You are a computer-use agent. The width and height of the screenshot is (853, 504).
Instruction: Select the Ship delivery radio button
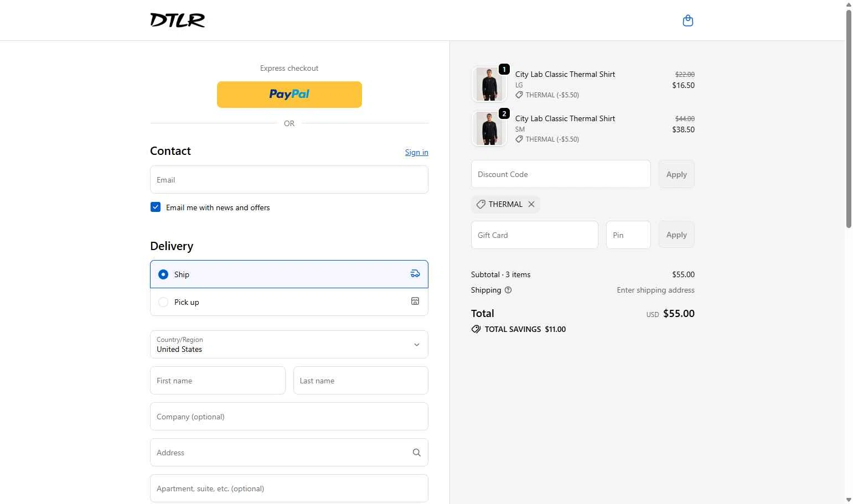[x=163, y=274]
